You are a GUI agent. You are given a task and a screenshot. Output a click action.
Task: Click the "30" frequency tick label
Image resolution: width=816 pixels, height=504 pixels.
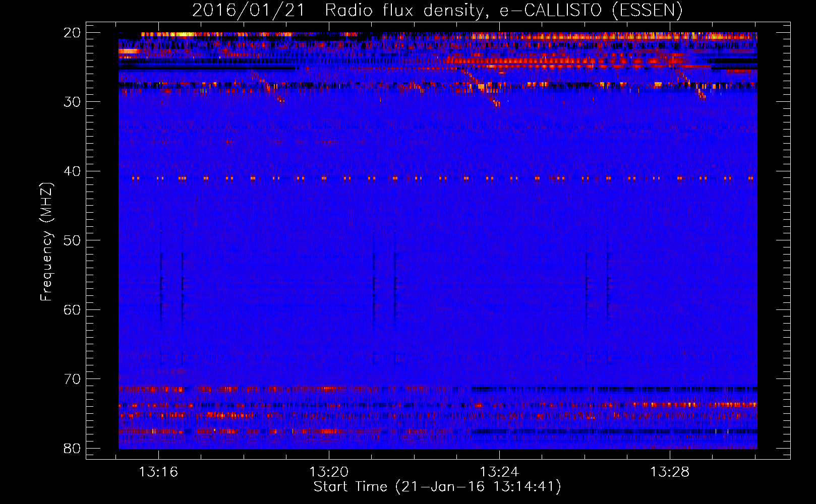tap(72, 102)
